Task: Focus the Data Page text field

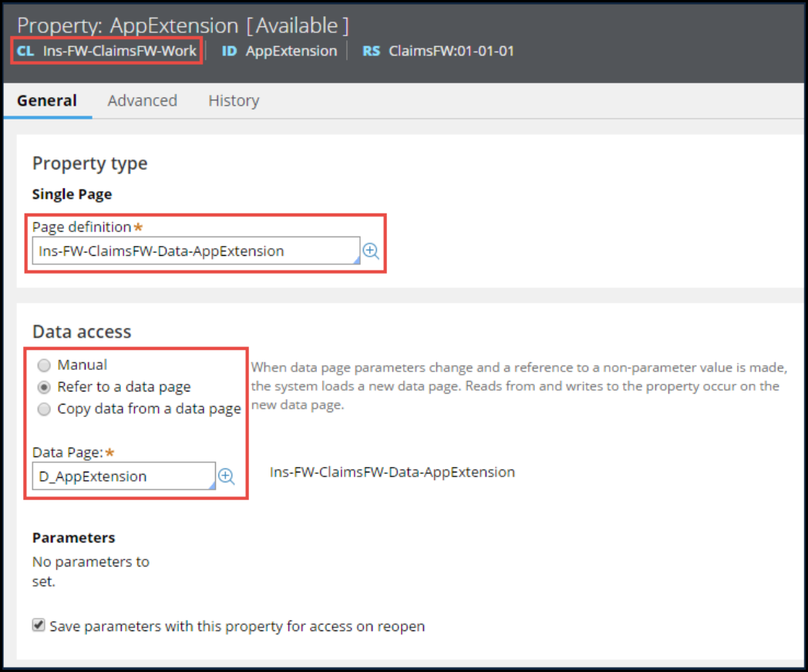Action: (120, 476)
